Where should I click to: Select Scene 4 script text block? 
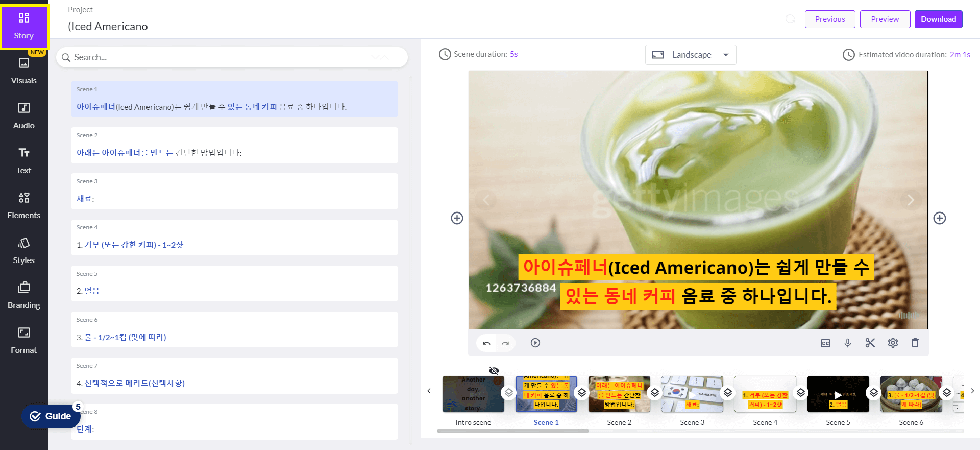point(234,238)
